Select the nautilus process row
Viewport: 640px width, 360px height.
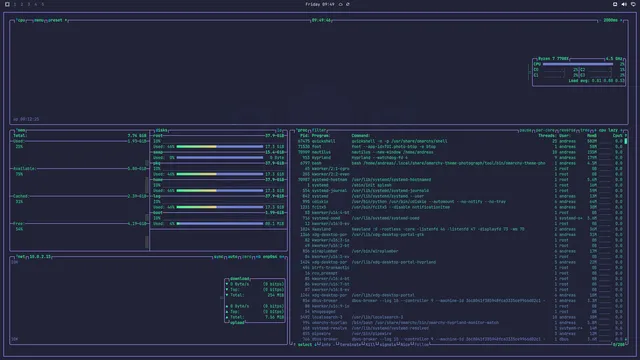coord(459,152)
